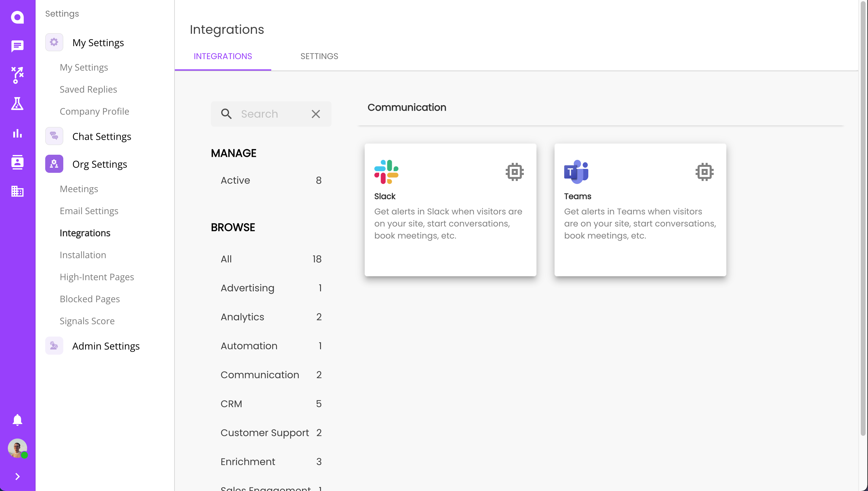Filter by Active integrations
This screenshot has width=868, height=491.
click(x=271, y=180)
